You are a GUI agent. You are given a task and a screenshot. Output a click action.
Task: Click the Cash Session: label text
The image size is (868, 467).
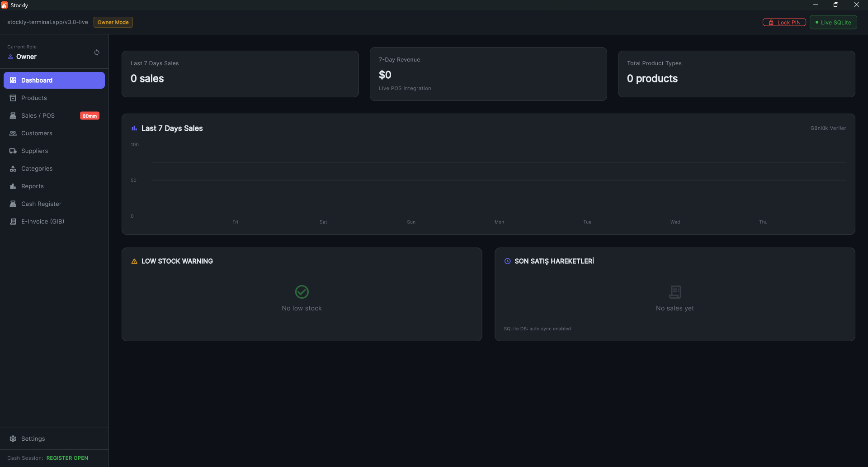25,458
